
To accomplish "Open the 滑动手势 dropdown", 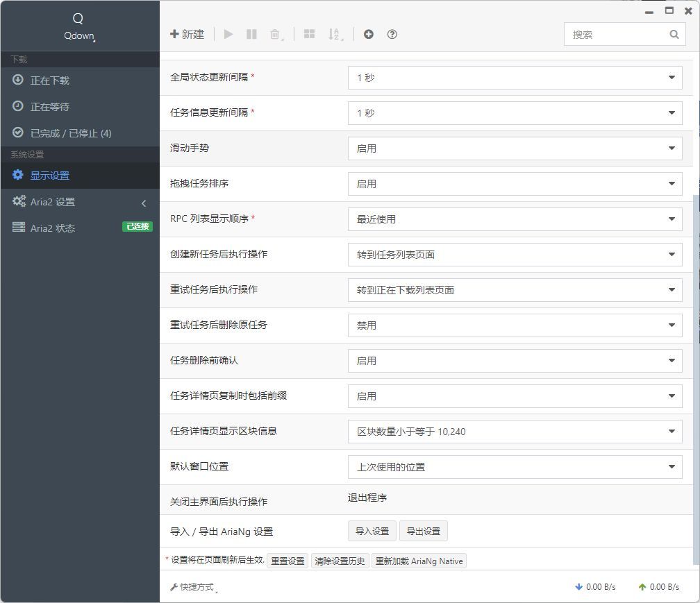I will [x=515, y=148].
